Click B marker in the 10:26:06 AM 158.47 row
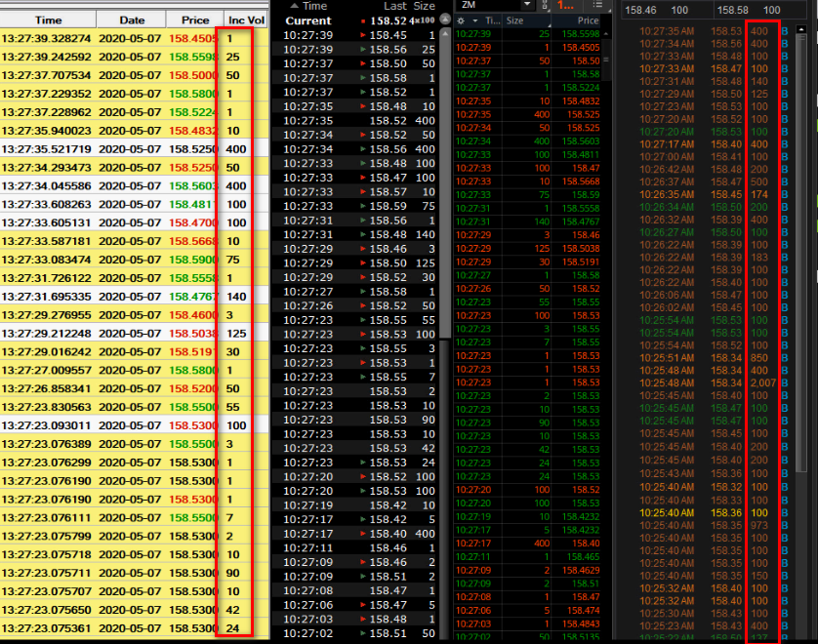This screenshot has height=644, width=818. tap(785, 295)
